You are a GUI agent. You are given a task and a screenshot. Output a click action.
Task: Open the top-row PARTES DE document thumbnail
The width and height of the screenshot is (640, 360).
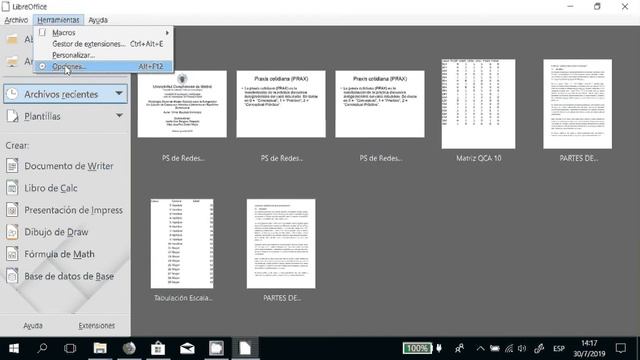578,104
